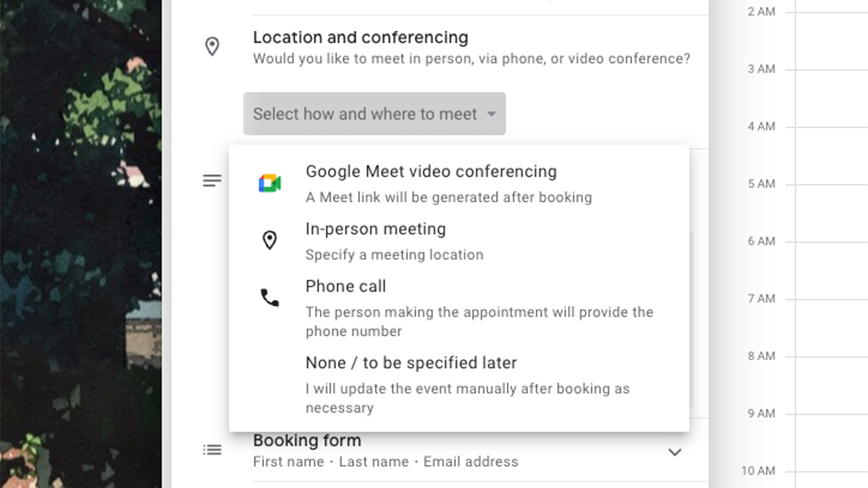Click the description lines icon
The height and width of the screenshot is (488, 868).
pyautogui.click(x=212, y=180)
